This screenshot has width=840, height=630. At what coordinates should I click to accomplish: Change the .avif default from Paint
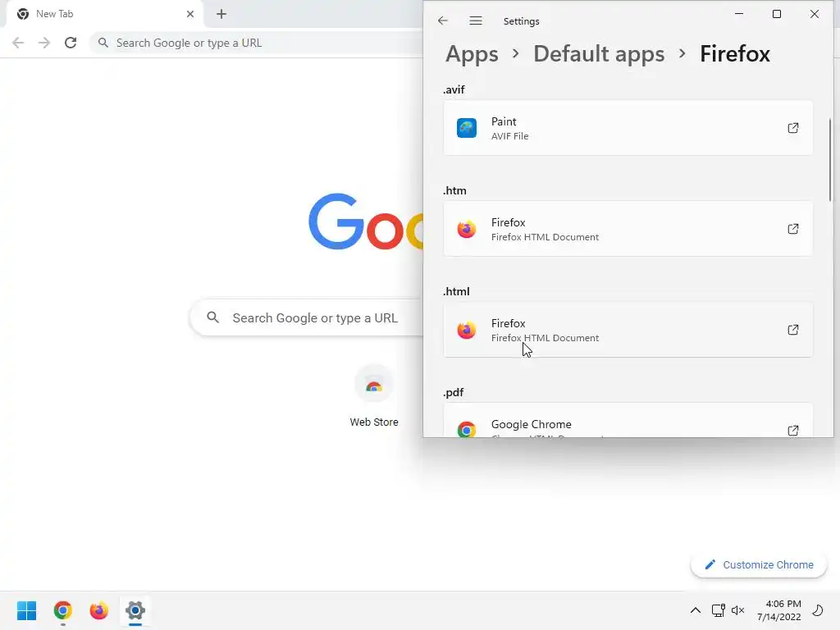click(628, 128)
